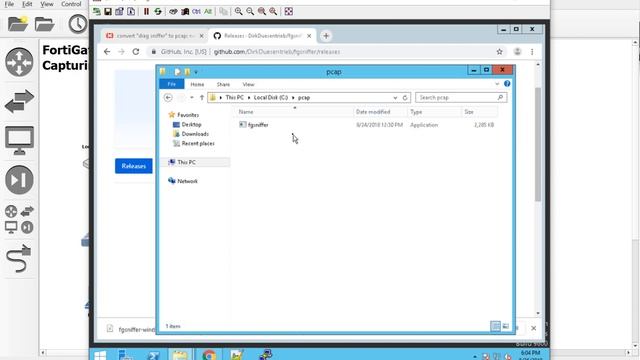Open Explorer help question icon

click(x=507, y=84)
